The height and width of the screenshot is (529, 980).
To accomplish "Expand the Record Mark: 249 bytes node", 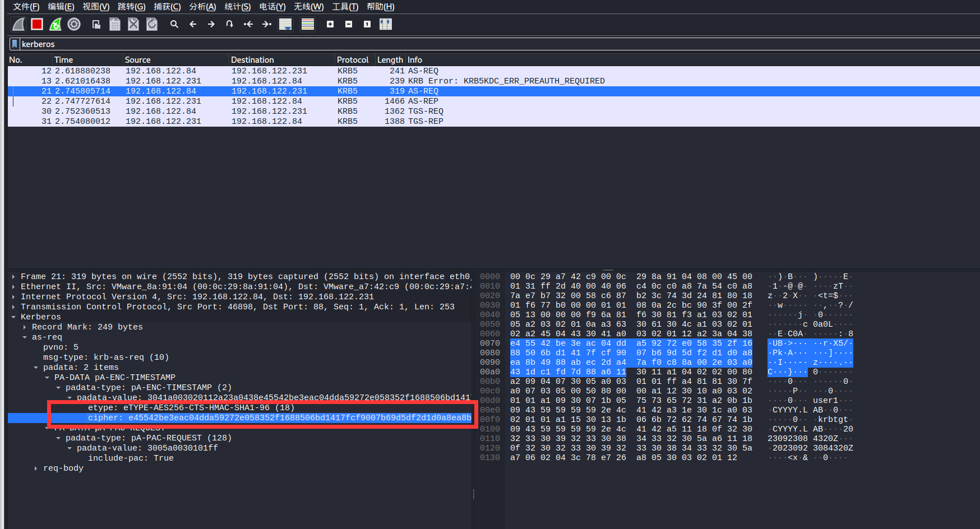I will pyautogui.click(x=25, y=327).
